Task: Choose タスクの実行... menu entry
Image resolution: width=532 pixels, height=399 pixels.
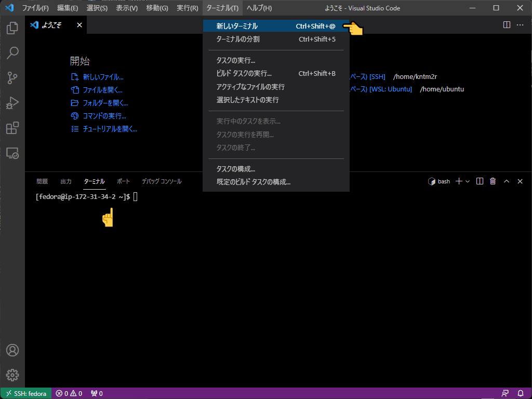Action: point(276,60)
